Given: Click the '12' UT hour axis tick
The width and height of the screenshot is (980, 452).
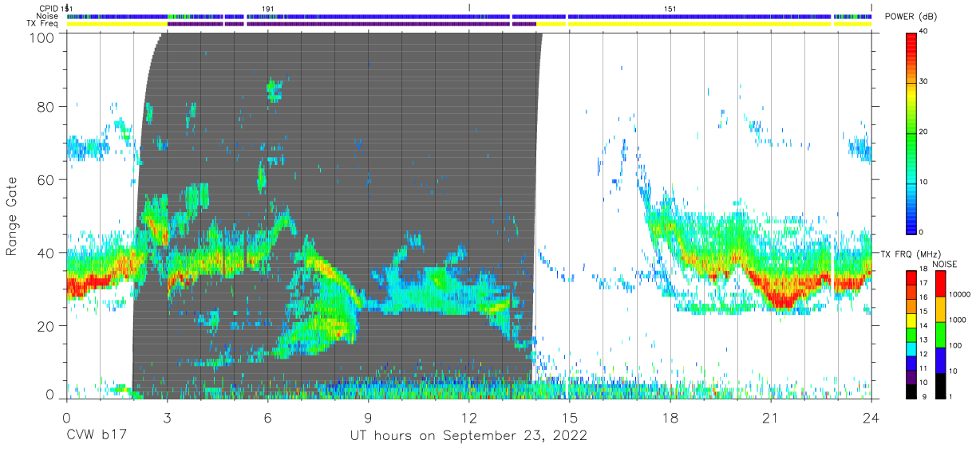Looking at the screenshot, I should tap(468, 417).
